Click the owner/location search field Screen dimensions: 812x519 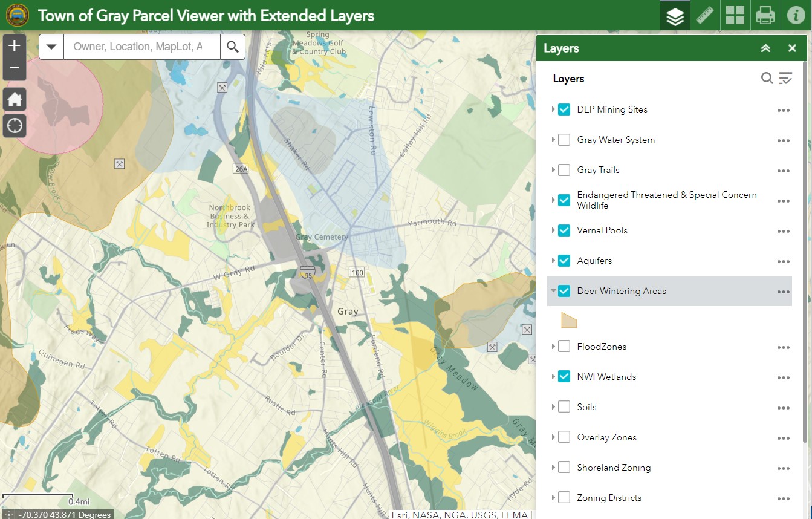(x=142, y=47)
